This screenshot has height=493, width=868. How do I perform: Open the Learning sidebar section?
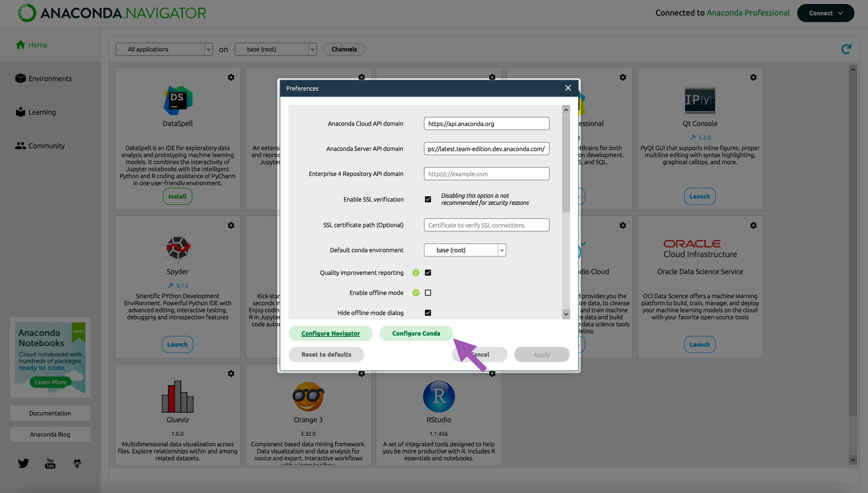click(x=42, y=112)
